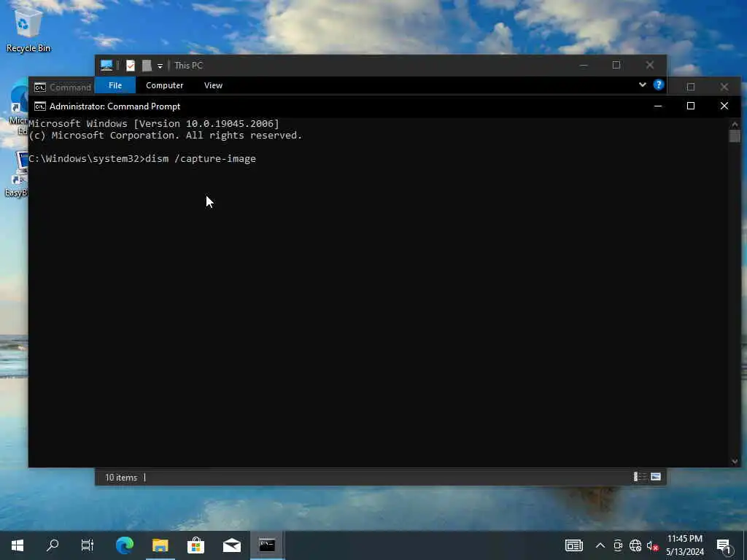Switch to details view in This PC status bar

(639, 477)
